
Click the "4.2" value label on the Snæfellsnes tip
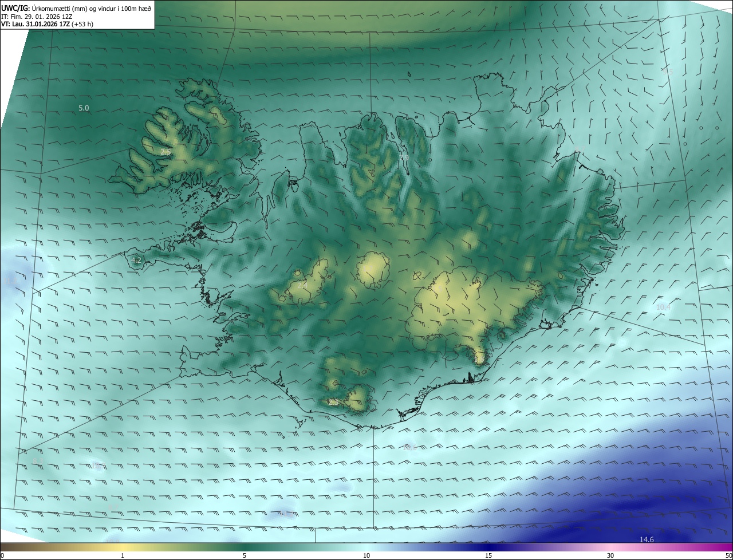tap(136, 260)
